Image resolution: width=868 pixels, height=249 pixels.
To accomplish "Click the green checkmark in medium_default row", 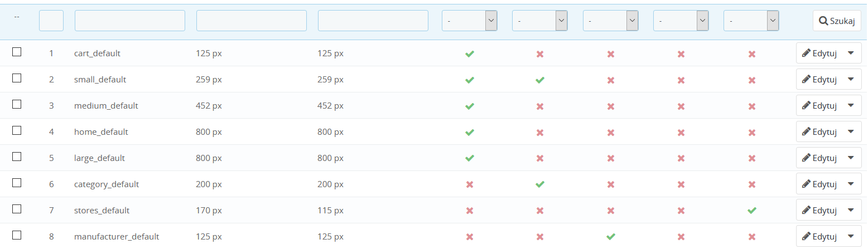I will coord(470,106).
